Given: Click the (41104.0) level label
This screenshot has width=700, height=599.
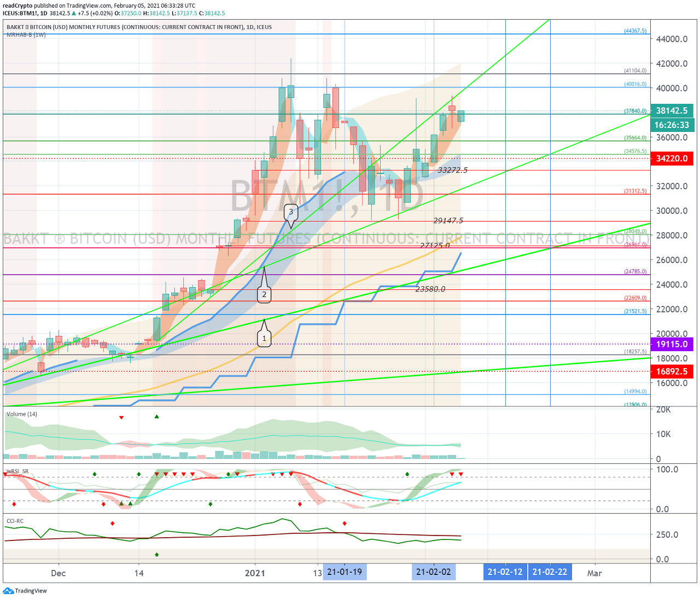Looking at the screenshot, I should click(x=635, y=71).
